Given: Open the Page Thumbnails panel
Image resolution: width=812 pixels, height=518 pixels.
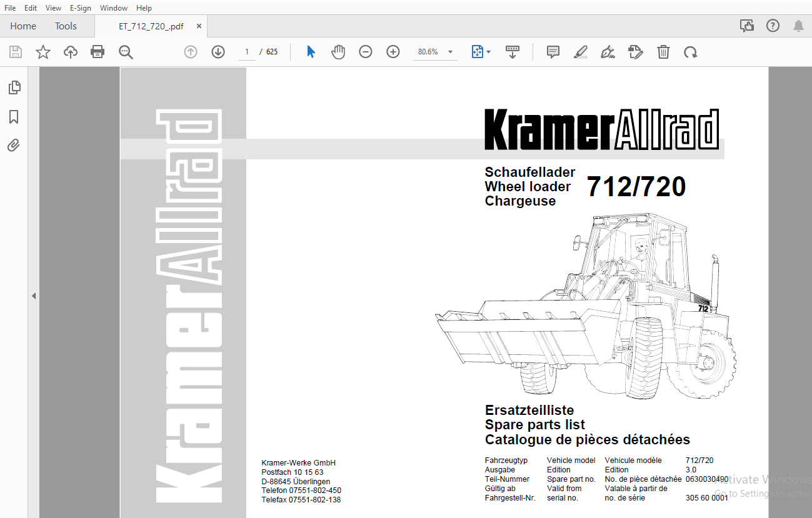Looking at the screenshot, I should click(14, 87).
